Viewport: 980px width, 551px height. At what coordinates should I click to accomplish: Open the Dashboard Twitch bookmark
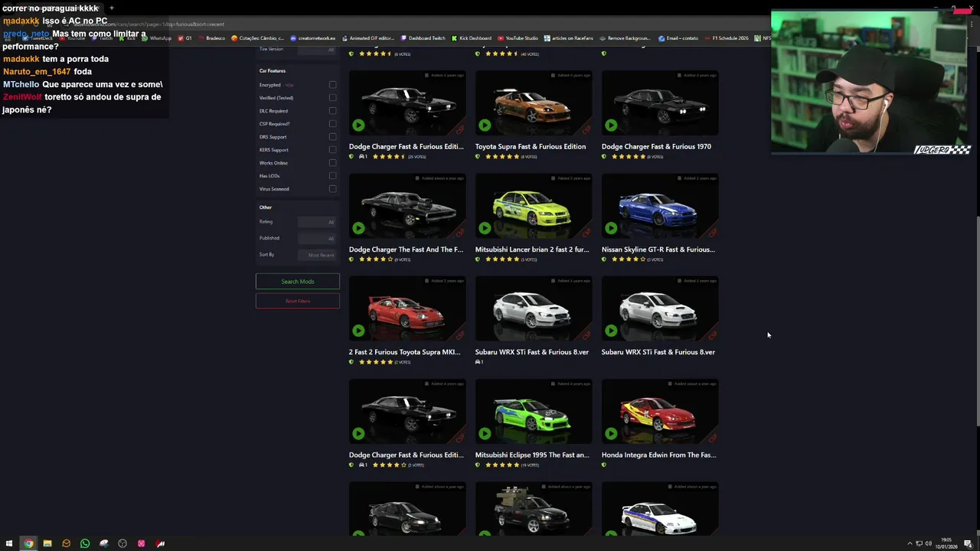pos(423,38)
